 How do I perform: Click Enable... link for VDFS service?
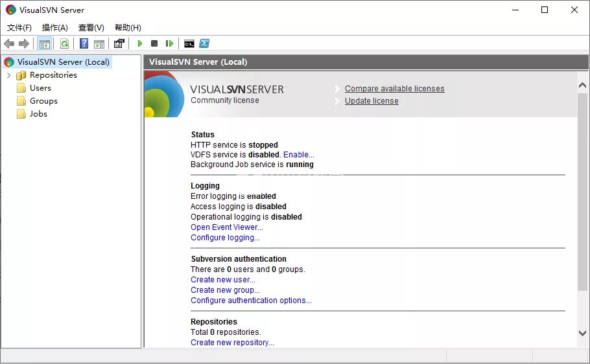(x=298, y=155)
